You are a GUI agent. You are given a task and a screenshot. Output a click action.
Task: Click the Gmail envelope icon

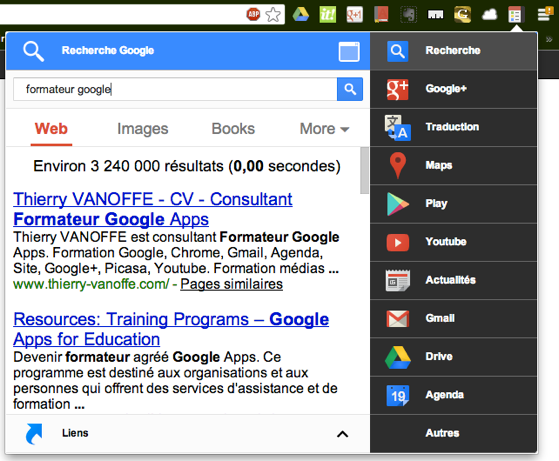pyautogui.click(x=398, y=319)
